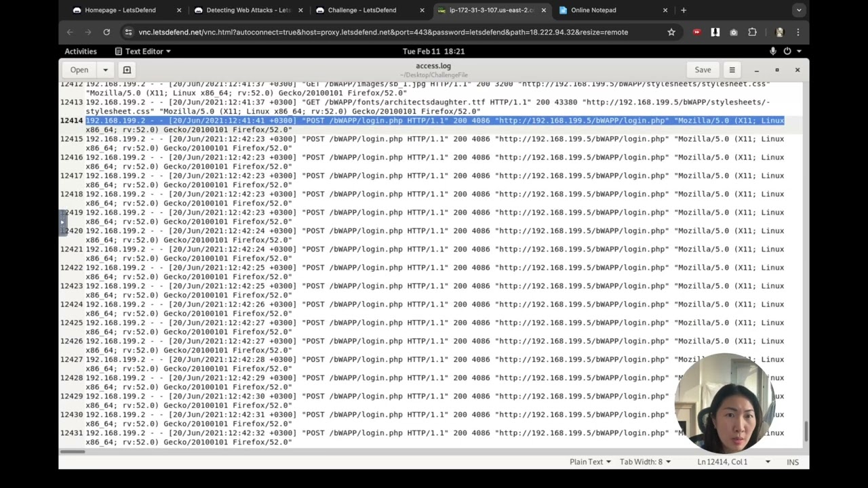Close the Online Notepad tab
Image resolution: width=868 pixels, height=488 pixels.
665,10
